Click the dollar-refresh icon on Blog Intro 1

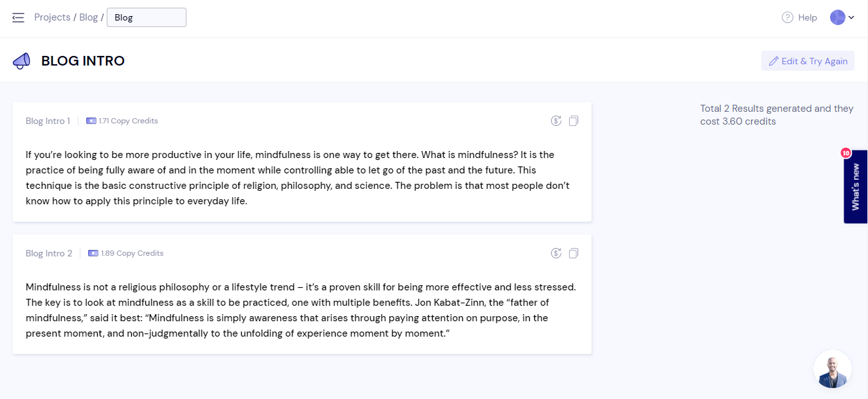[556, 121]
